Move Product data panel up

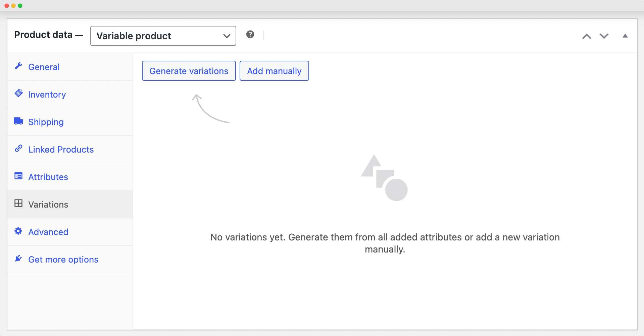(586, 36)
